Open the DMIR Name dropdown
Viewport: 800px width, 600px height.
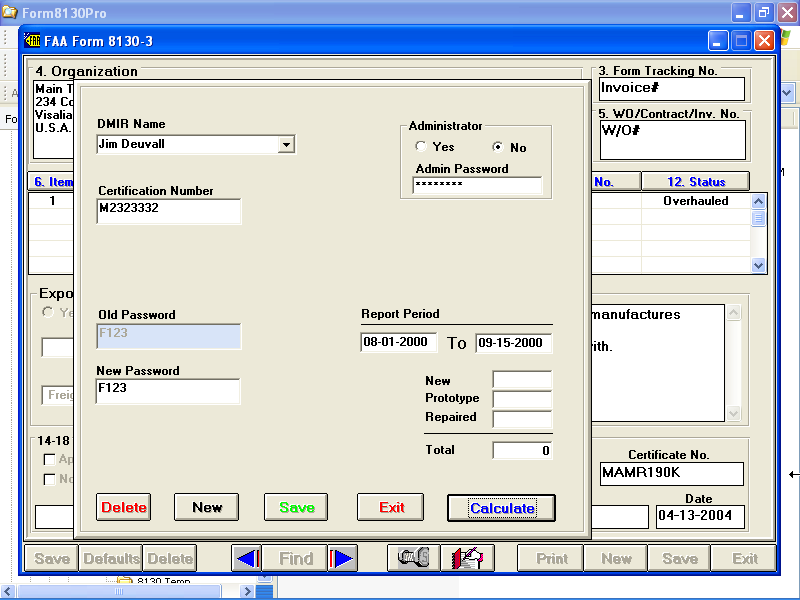click(x=286, y=145)
